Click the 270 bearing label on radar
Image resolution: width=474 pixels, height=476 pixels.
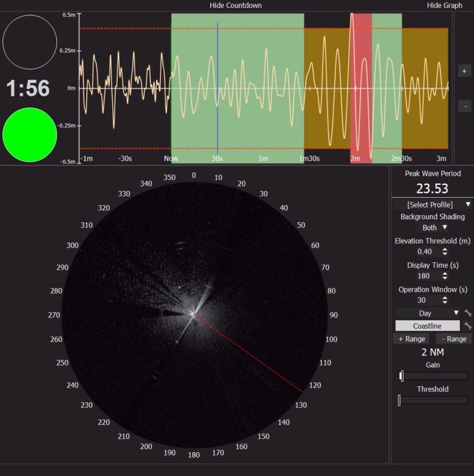tap(54, 315)
